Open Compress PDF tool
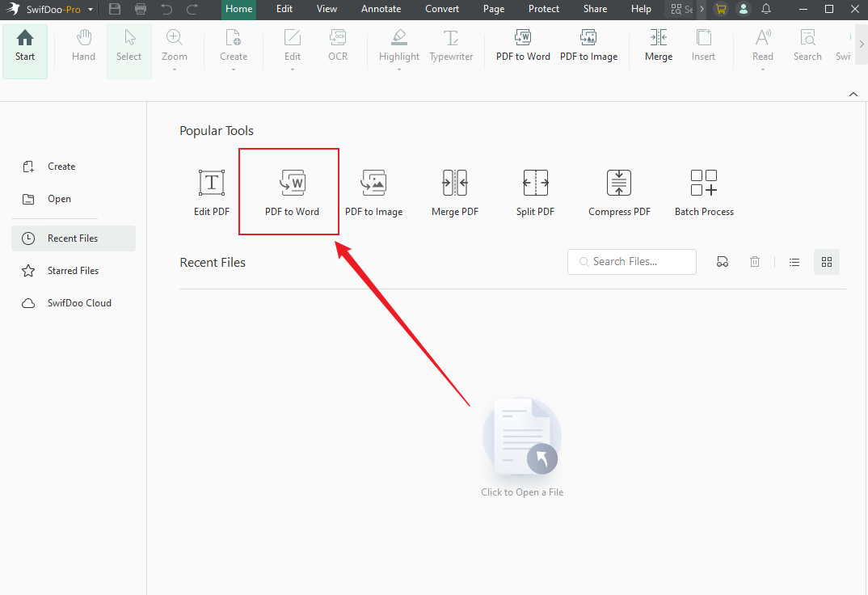This screenshot has height=595, width=868. click(x=619, y=192)
